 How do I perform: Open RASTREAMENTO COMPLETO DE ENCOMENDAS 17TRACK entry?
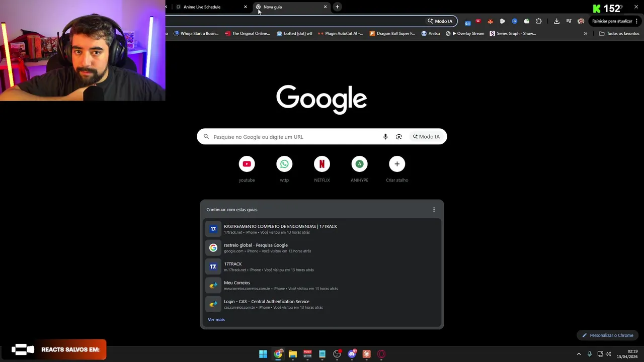point(322,229)
